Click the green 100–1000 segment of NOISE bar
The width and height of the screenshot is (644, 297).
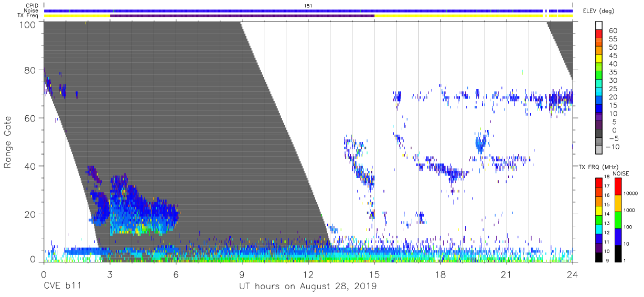(618, 219)
